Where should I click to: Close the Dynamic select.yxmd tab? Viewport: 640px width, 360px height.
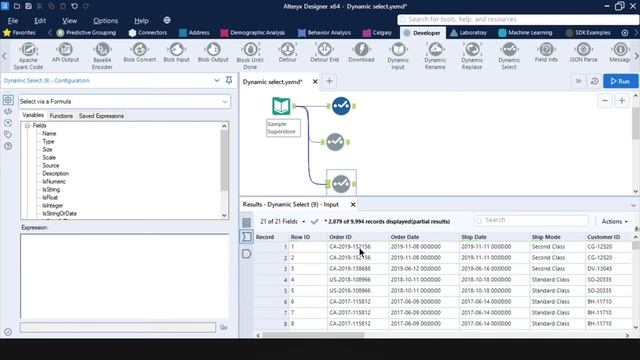click(315, 82)
